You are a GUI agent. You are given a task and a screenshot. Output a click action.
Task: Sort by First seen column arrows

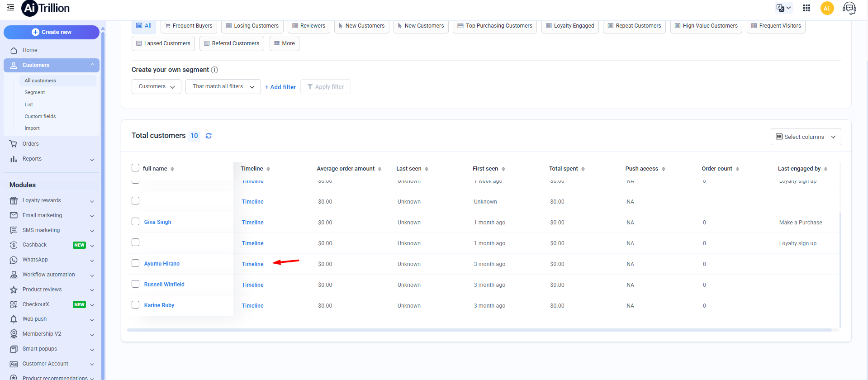click(503, 169)
